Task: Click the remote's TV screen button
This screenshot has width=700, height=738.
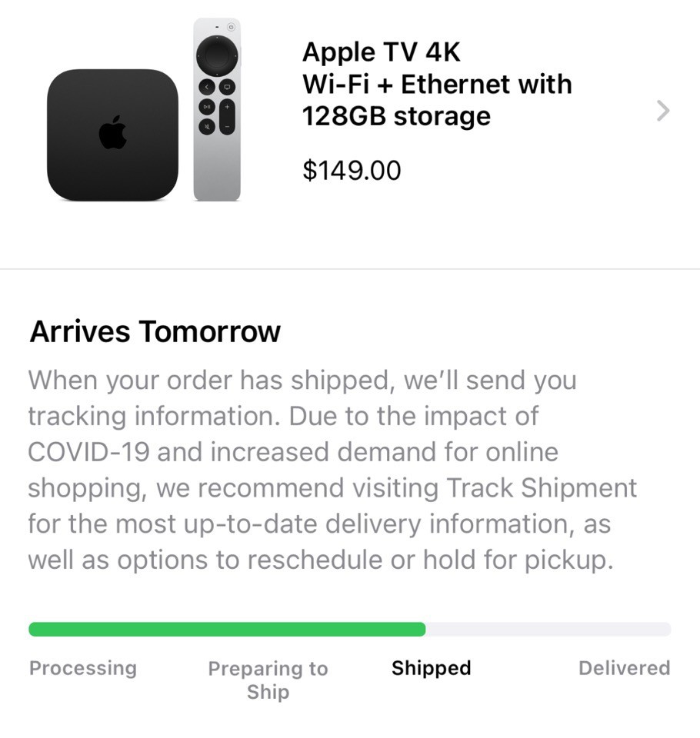Action: pos(227,87)
